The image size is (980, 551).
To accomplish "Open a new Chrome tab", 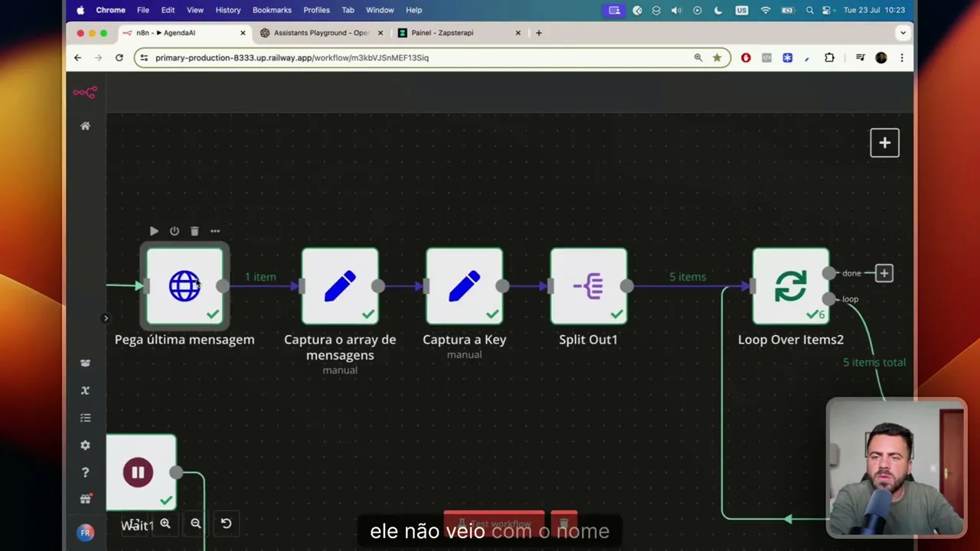I will (538, 33).
